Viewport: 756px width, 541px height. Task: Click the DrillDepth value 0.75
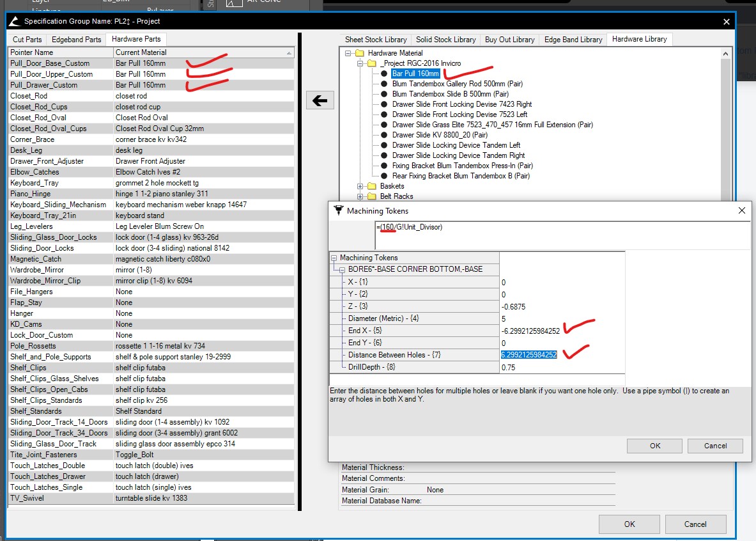(508, 367)
